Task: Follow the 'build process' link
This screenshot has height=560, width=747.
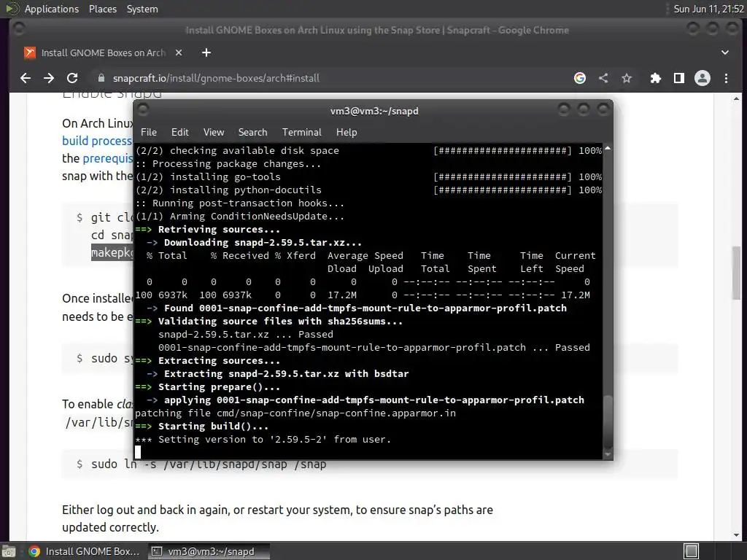Action: pyautogui.click(x=97, y=141)
